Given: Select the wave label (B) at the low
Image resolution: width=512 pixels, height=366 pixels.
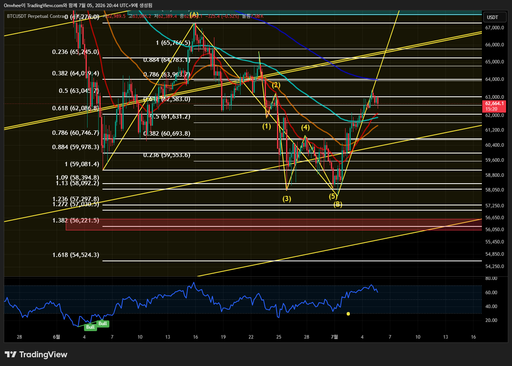Looking at the screenshot, I should click(338, 204).
